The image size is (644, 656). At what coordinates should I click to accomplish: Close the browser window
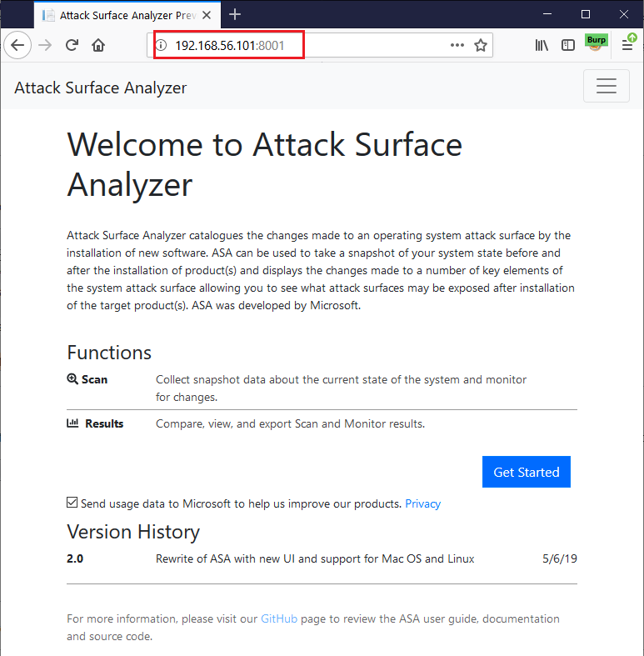pos(623,14)
